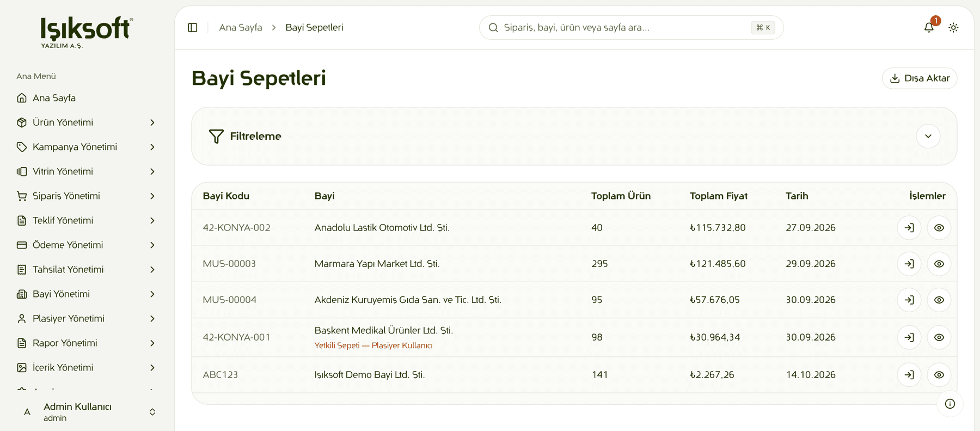Screen dimensions: 980x431
Task: Expand Teklif Yönetimi submenu
Action: click(x=152, y=221)
